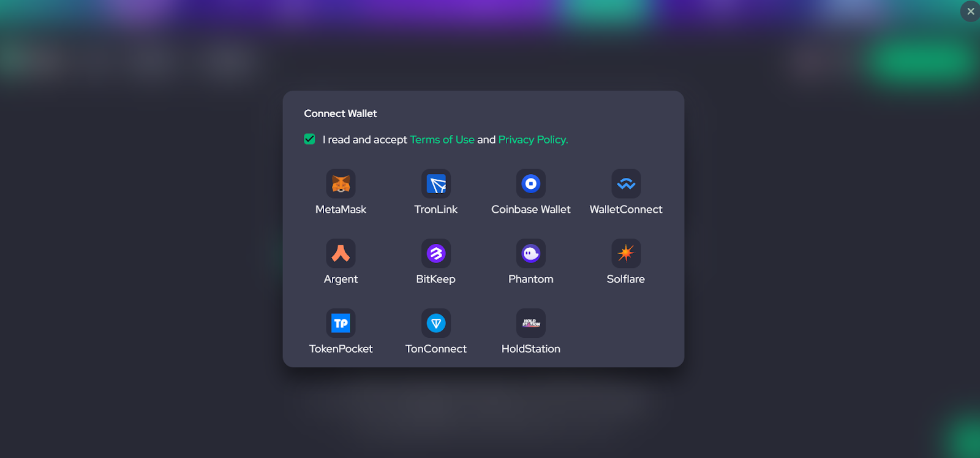The width and height of the screenshot is (980, 458).
Task: Open the Privacy Policy link
Action: 533,140
